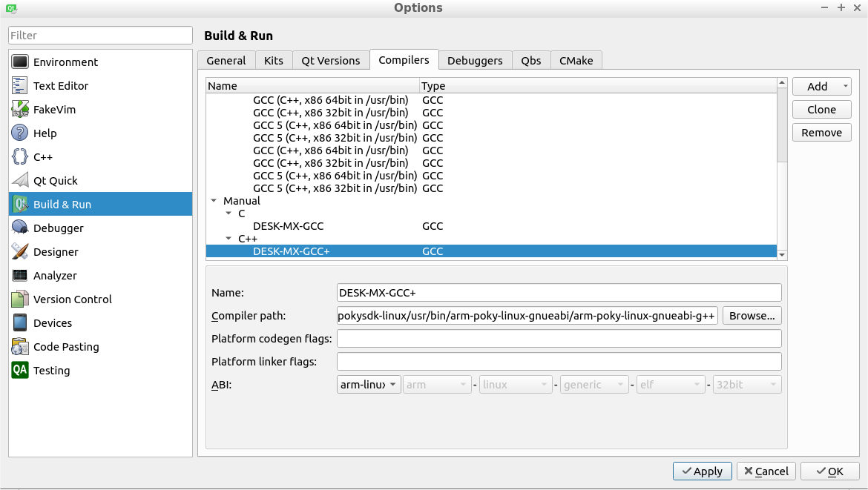Click the Platform codegen flags field
868x490 pixels.
coord(559,339)
